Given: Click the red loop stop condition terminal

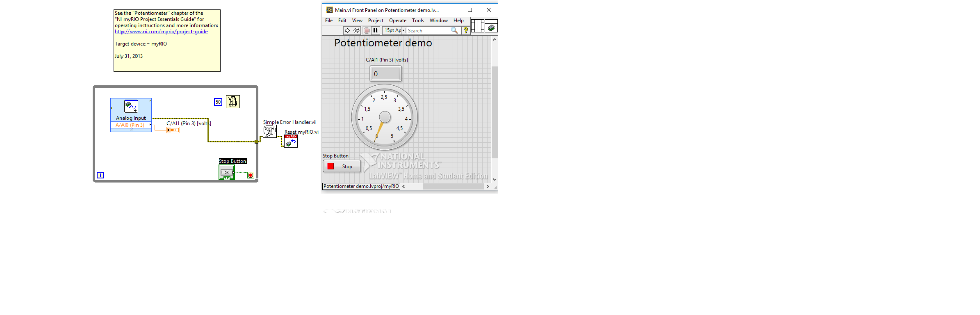Looking at the screenshot, I should click(251, 175).
